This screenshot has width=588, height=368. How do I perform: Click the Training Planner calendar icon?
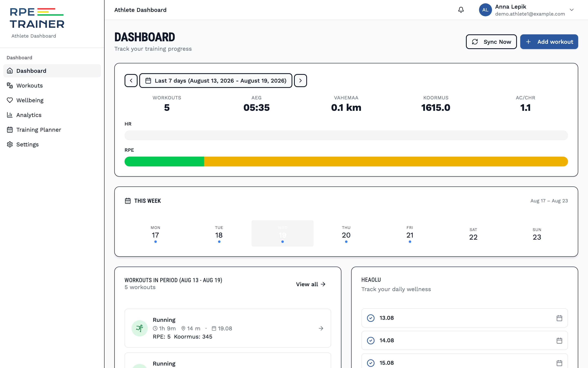pos(10,130)
